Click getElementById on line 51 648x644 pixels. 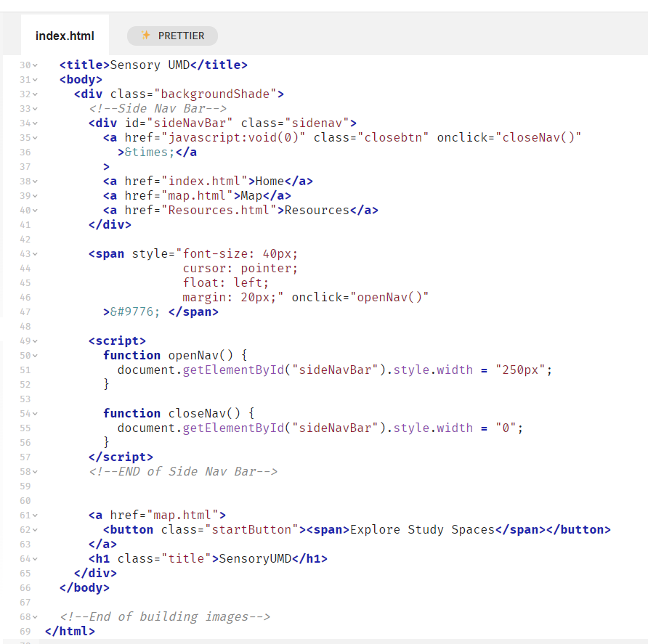[x=233, y=370]
